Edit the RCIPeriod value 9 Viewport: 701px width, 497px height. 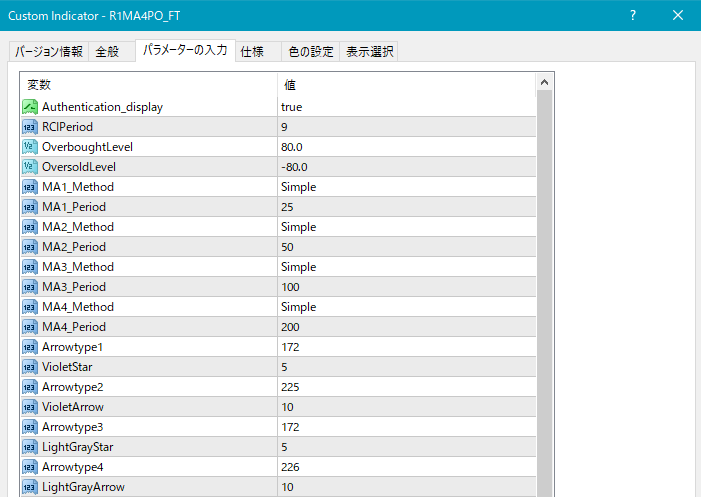pyautogui.click(x=285, y=127)
